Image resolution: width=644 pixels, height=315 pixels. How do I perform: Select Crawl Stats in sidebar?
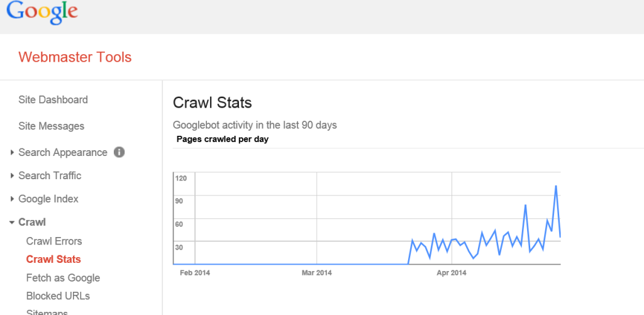pos(53,259)
